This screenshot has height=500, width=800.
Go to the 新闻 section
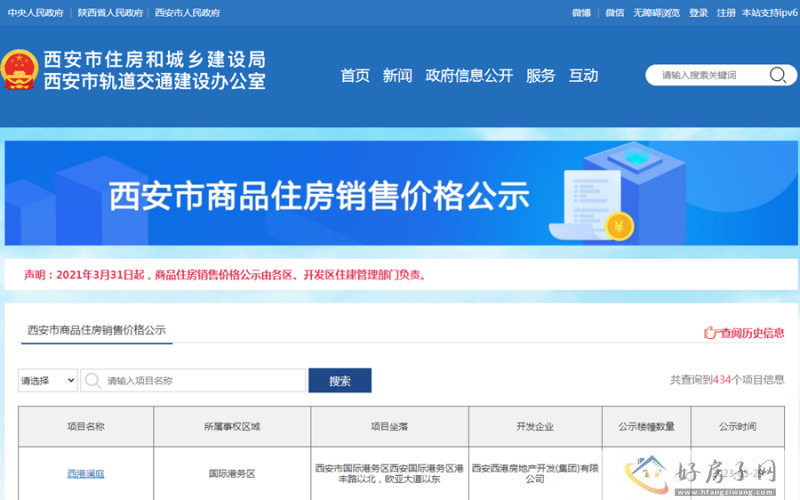point(397,76)
